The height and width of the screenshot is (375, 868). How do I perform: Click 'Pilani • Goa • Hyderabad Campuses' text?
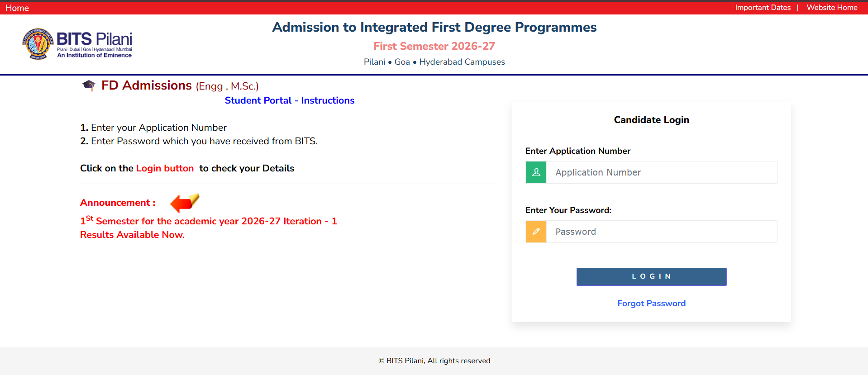coord(434,62)
